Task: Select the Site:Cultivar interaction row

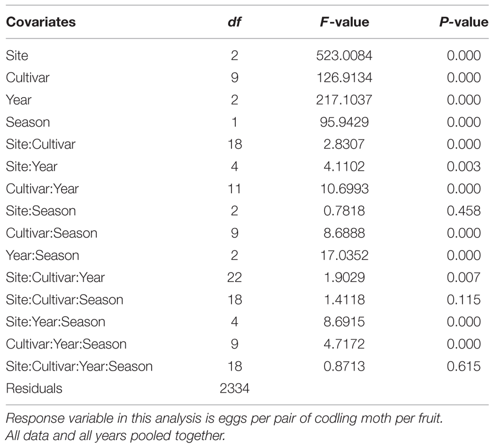Action: [x=247, y=144]
